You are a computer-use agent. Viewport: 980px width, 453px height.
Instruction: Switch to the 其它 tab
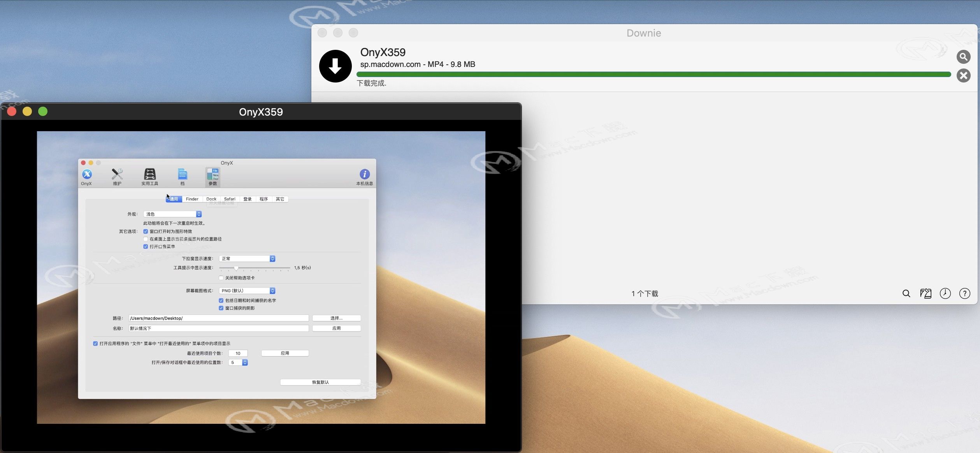tap(280, 199)
